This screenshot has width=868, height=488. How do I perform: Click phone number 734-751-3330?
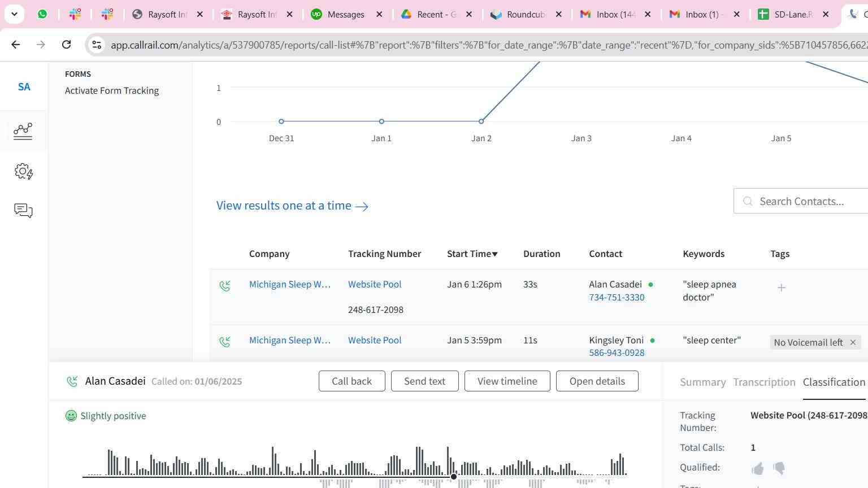coord(617,297)
